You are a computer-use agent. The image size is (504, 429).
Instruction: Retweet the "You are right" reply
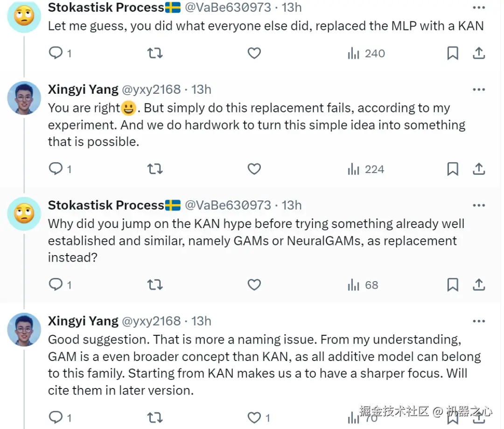[155, 169]
